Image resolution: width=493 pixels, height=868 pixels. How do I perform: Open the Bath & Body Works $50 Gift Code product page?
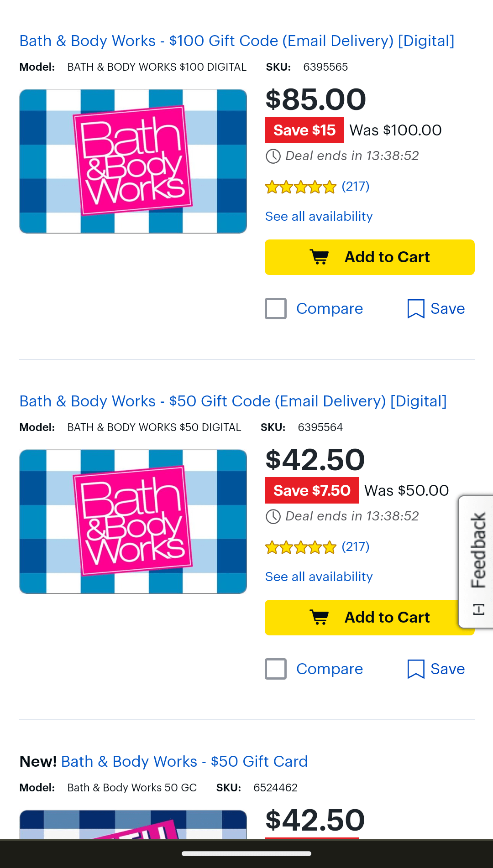tap(233, 401)
